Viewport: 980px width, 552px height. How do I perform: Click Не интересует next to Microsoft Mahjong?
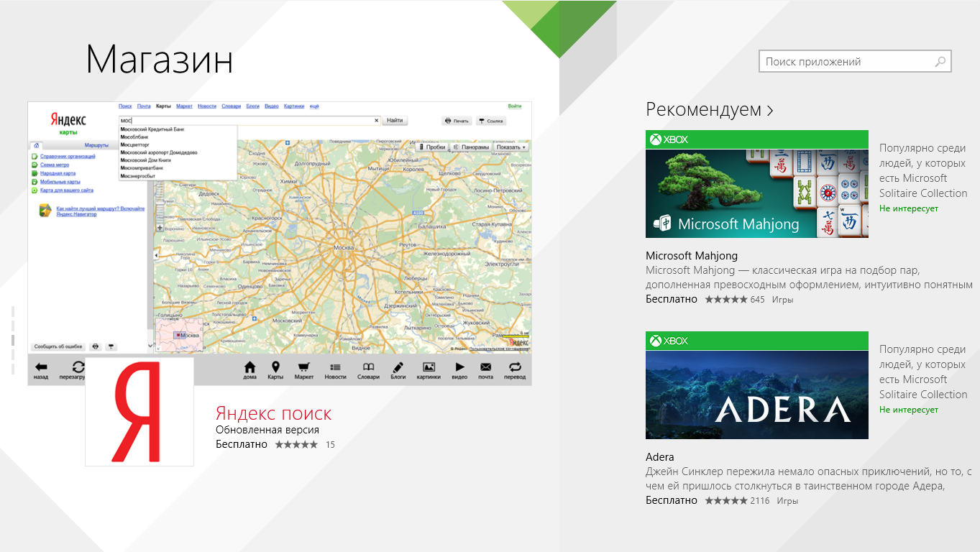(909, 208)
